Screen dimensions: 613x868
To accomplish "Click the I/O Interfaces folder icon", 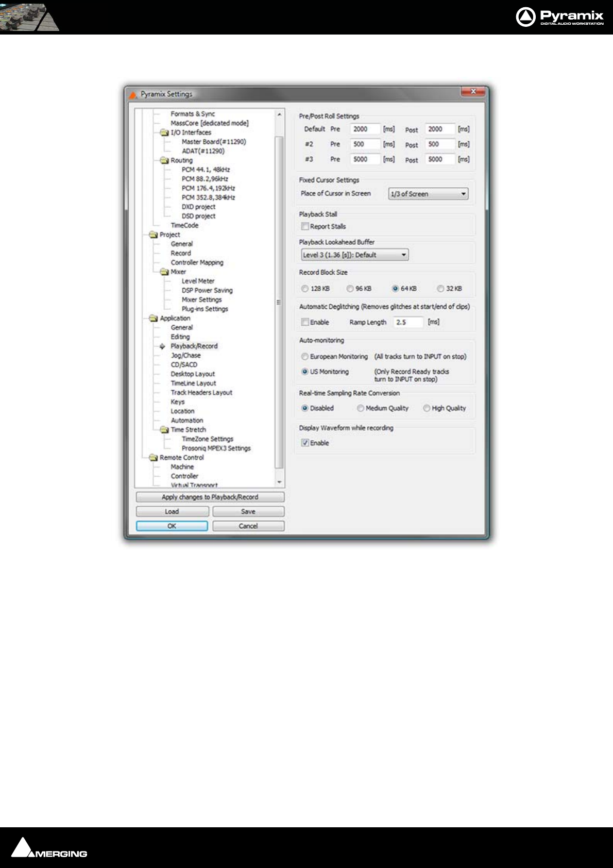I will 164,132.
